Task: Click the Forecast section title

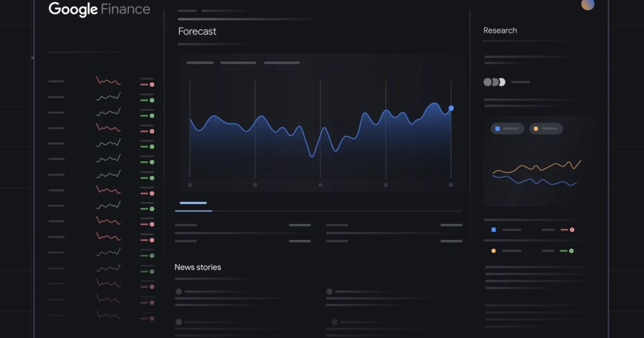Action: coord(197,32)
